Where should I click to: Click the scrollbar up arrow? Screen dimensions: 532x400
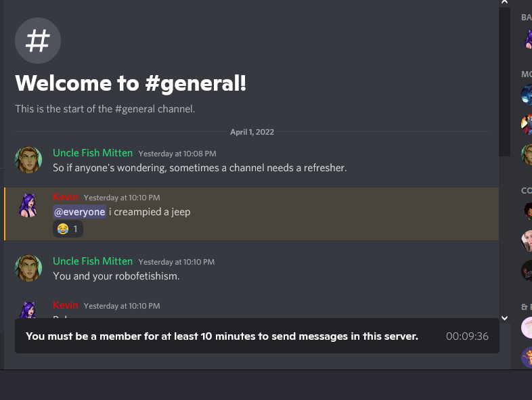[x=504, y=3]
